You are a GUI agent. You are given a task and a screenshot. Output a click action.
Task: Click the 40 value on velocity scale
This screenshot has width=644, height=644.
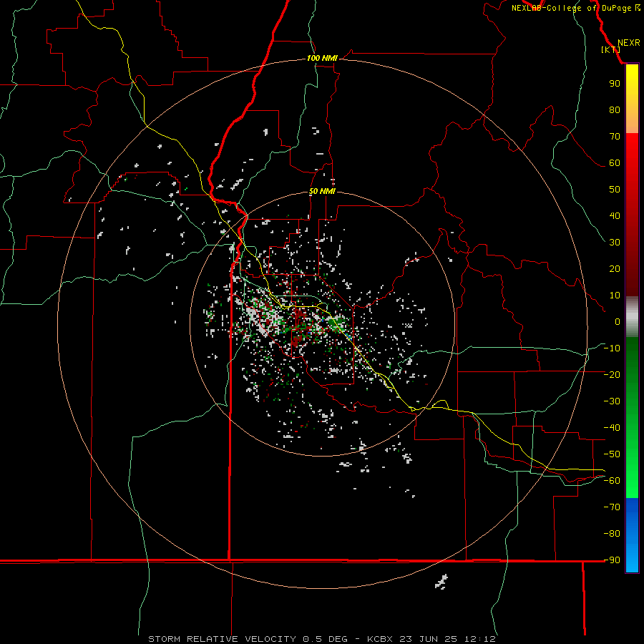pyautogui.click(x=615, y=215)
